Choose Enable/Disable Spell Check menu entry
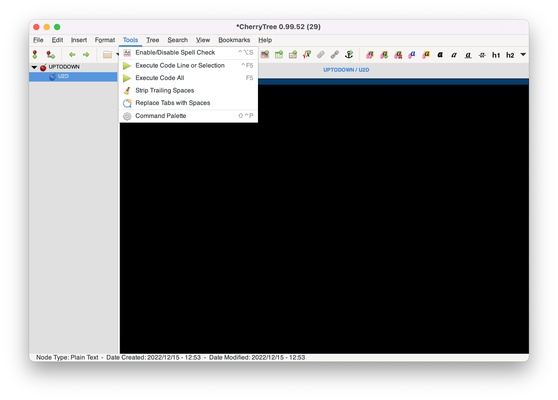This screenshot has height=400, width=558. [x=188, y=53]
